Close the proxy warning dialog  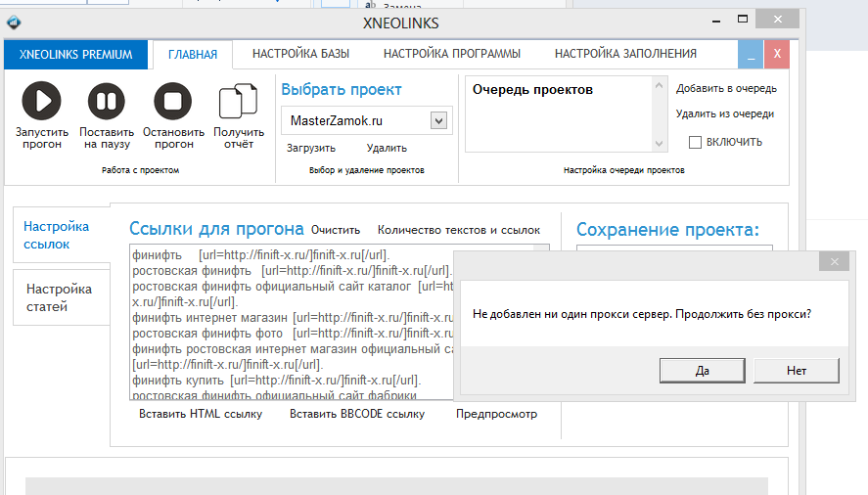[834, 262]
